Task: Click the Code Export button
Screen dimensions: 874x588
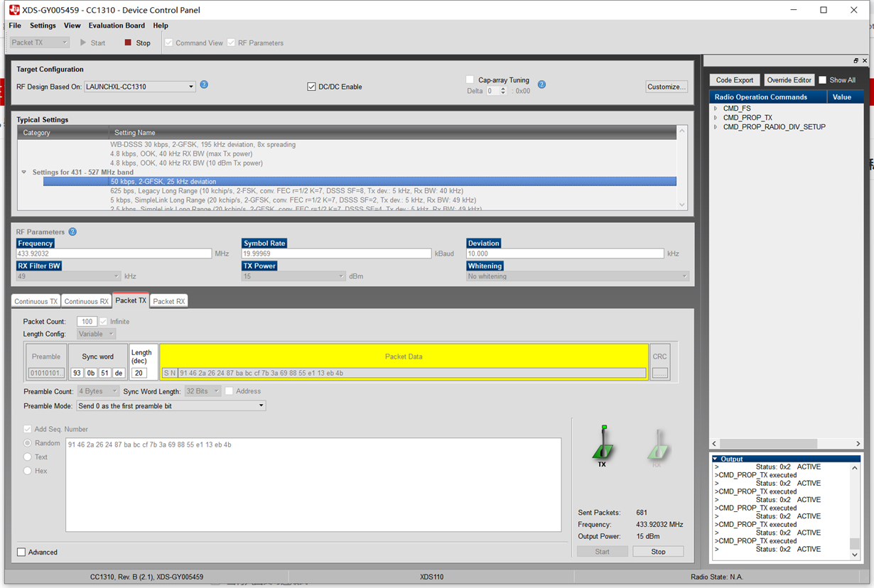Action: 735,80
